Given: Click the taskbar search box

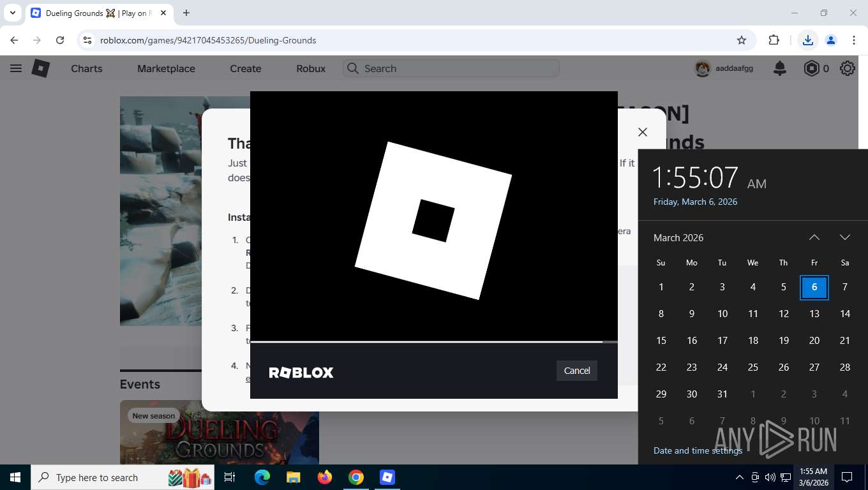Looking at the screenshot, I should (x=123, y=477).
